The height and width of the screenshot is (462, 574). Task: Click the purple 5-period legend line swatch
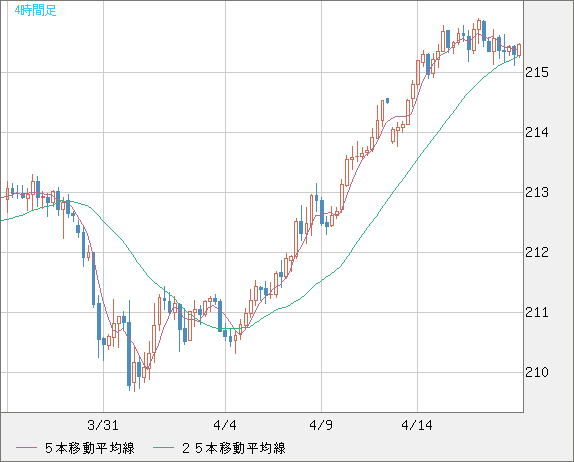(x=26, y=448)
